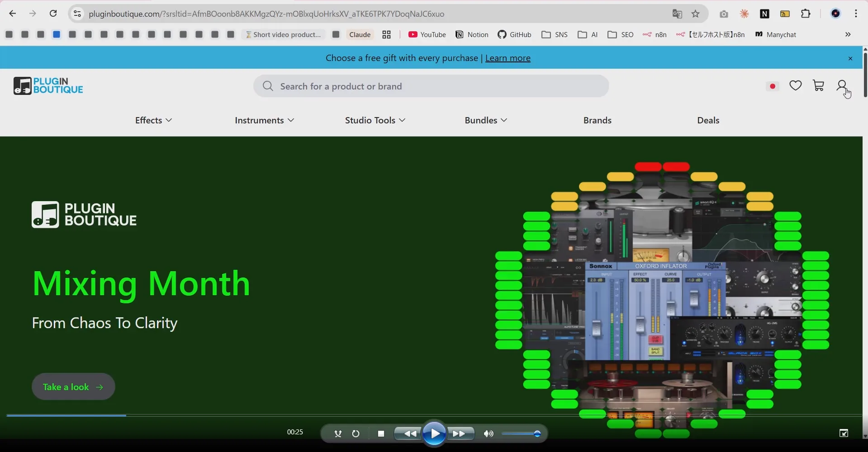Click the Take a look button
The image size is (868, 452).
pyautogui.click(x=73, y=386)
